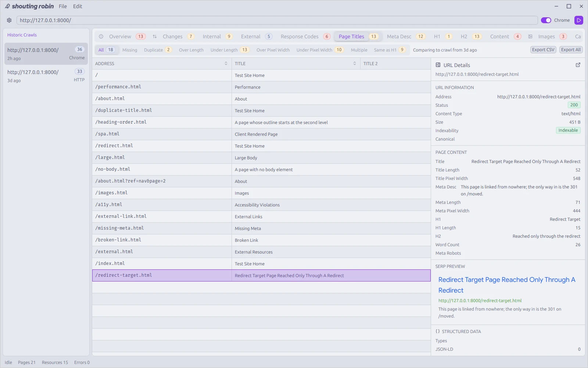This screenshot has height=368, width=588.
Task: Open the File menu
Action: coord(63,6)
